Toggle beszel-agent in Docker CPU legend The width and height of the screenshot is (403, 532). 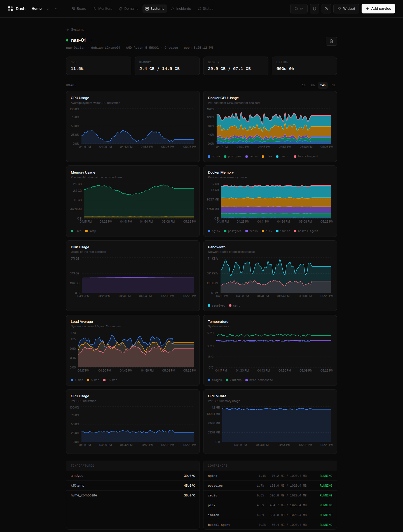click(x=306, y=157)
